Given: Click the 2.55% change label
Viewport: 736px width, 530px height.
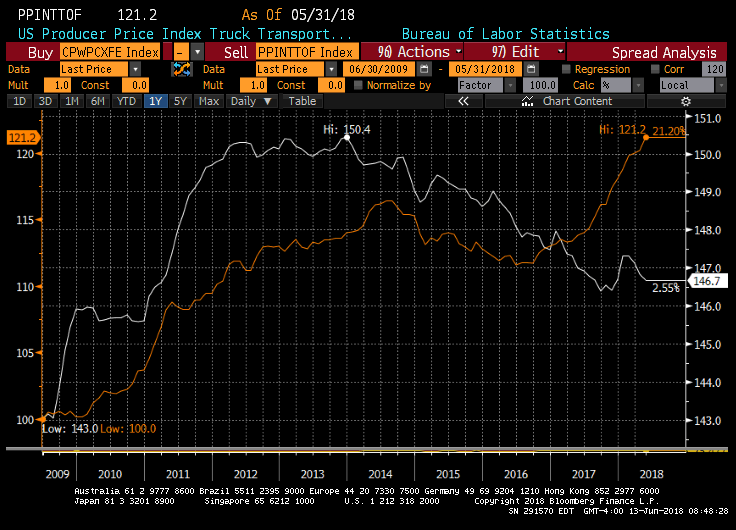Looking at the screenshot, I should [x=666, y=288].
